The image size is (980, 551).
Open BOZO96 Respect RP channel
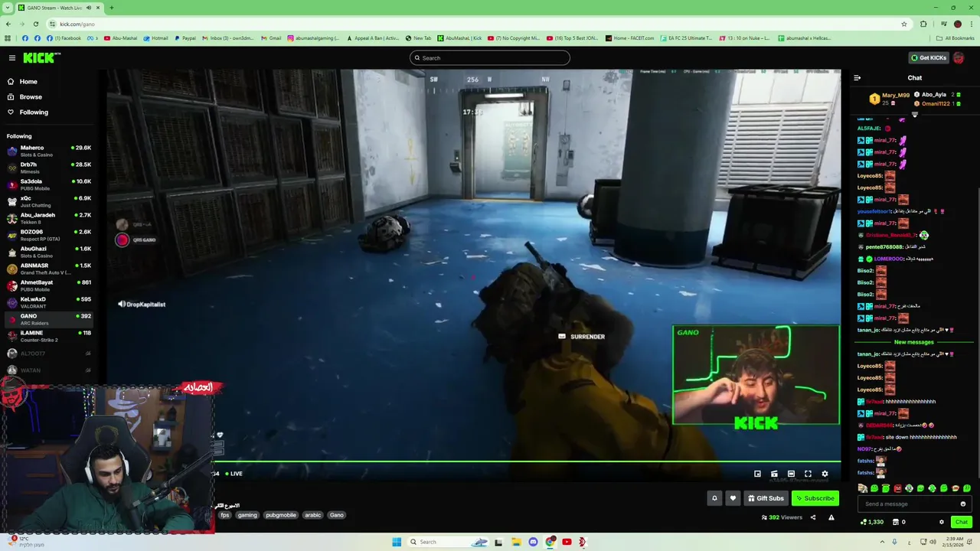(x=47, y=235)
